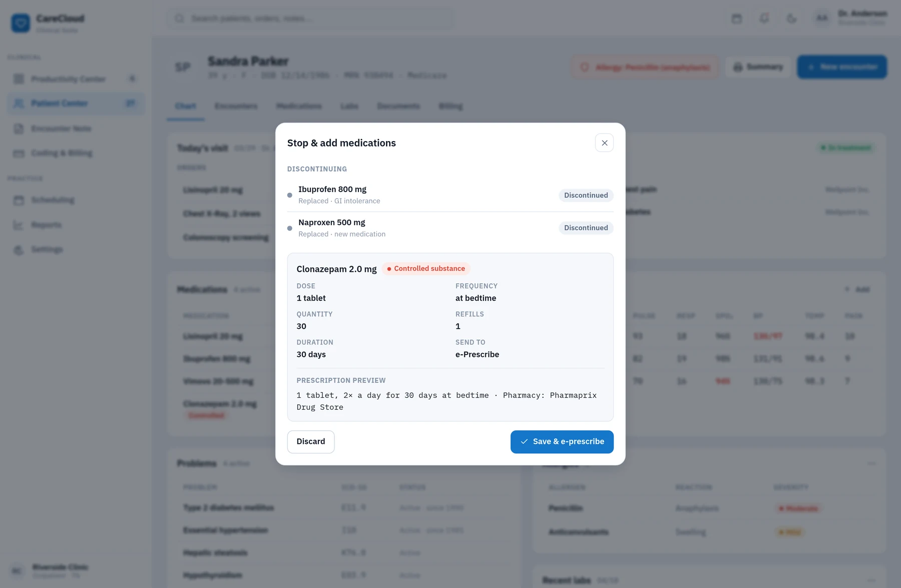The width and height of the screenshot is (901, 588).
Task: Click the Coding & Billing sidebar icon
Action: pyautogui.click(x=19, y=153)
